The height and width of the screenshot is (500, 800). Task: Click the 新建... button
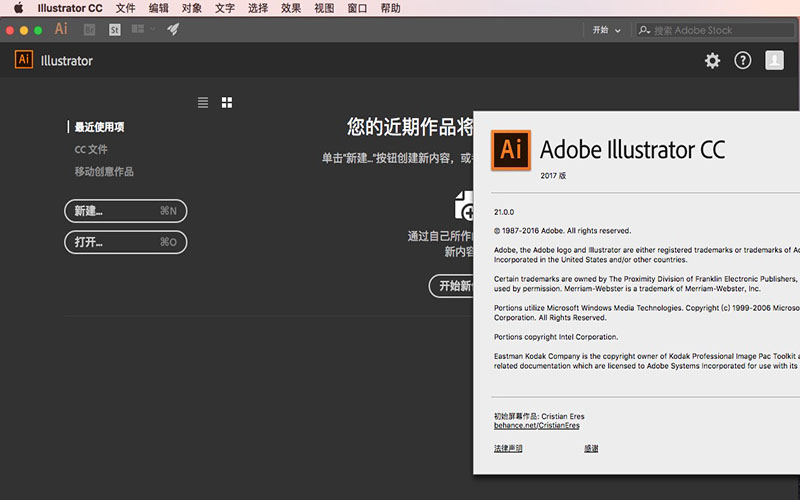click(x=126, y=211)
